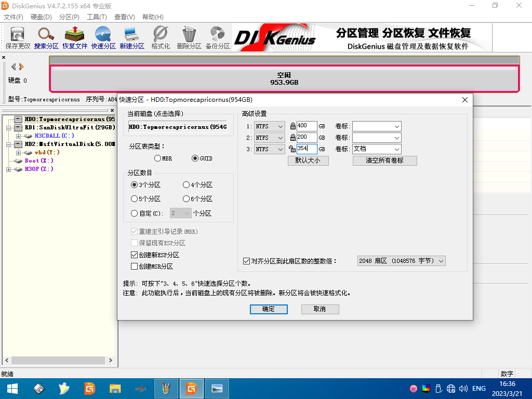
Task: Click the bird application taskbar icon
Action: click(63, 389)
